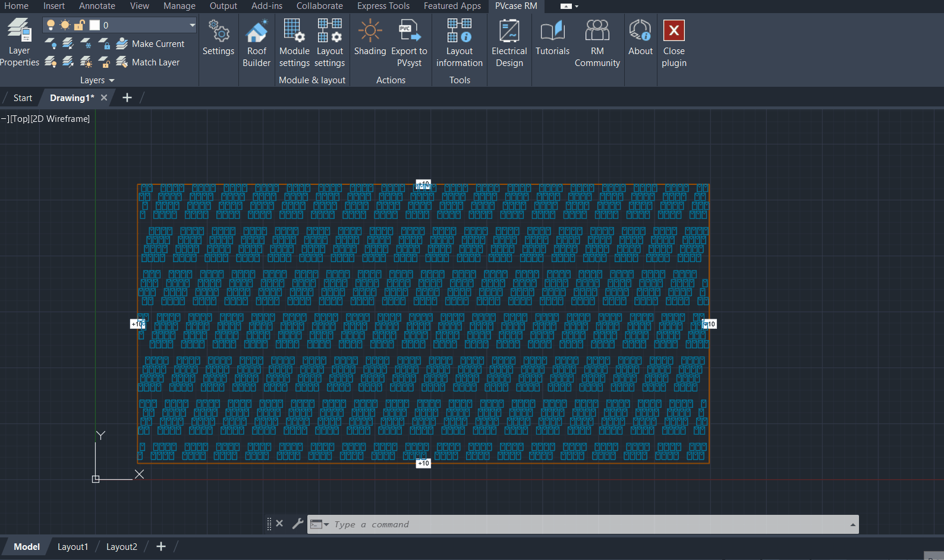Open Layout information tool
944x560 pixels.
coord(459,43)
